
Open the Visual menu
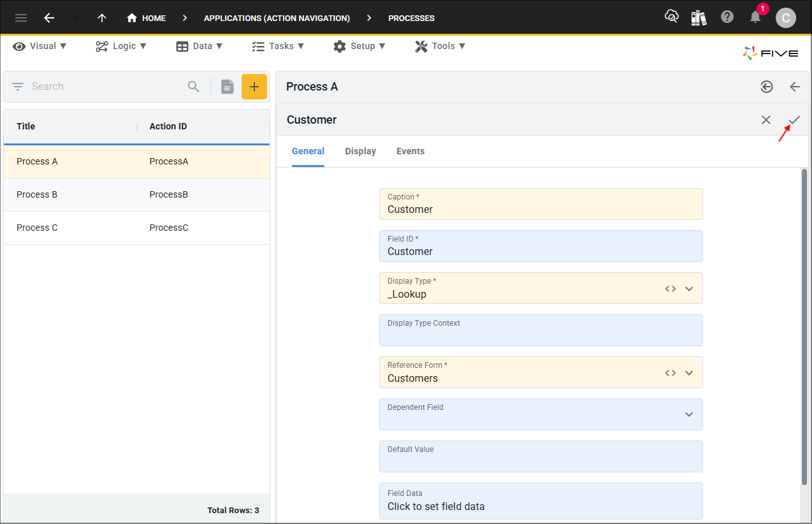[40, 46]
